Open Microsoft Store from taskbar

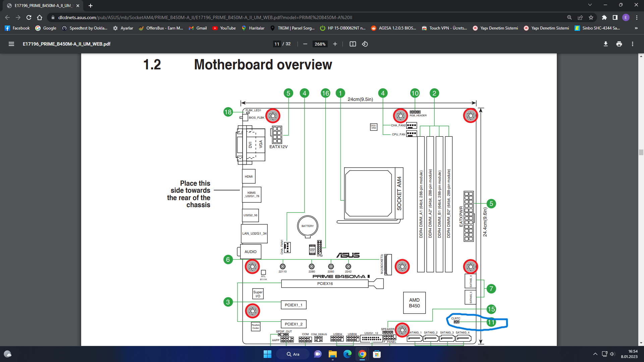point(377,354)
